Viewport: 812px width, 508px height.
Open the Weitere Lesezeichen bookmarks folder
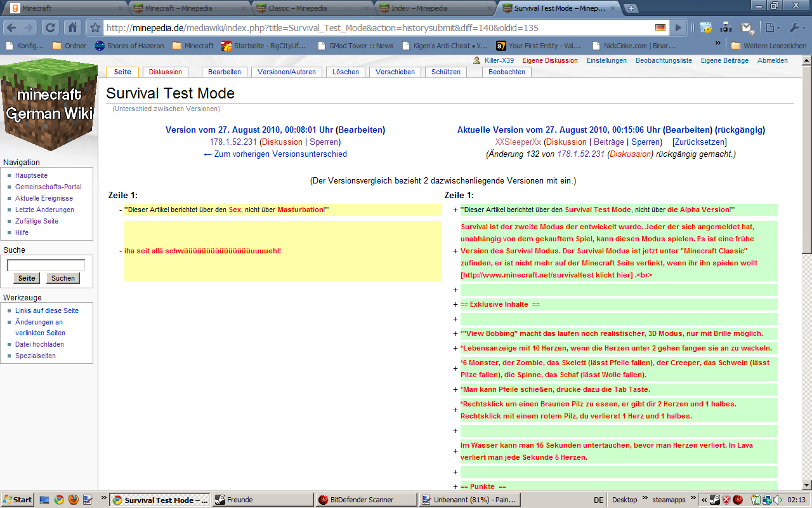click(769, 46)
